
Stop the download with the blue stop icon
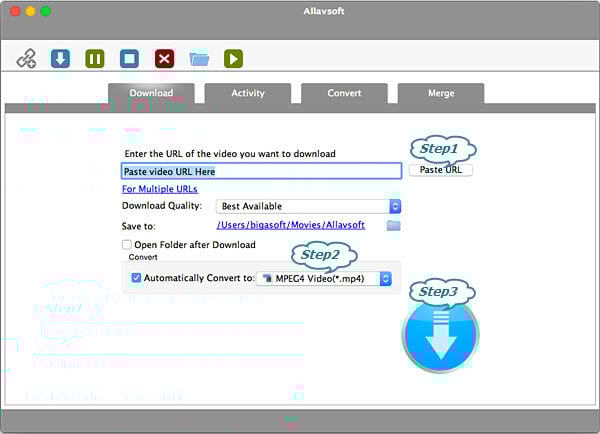click(x=129, y=59)
